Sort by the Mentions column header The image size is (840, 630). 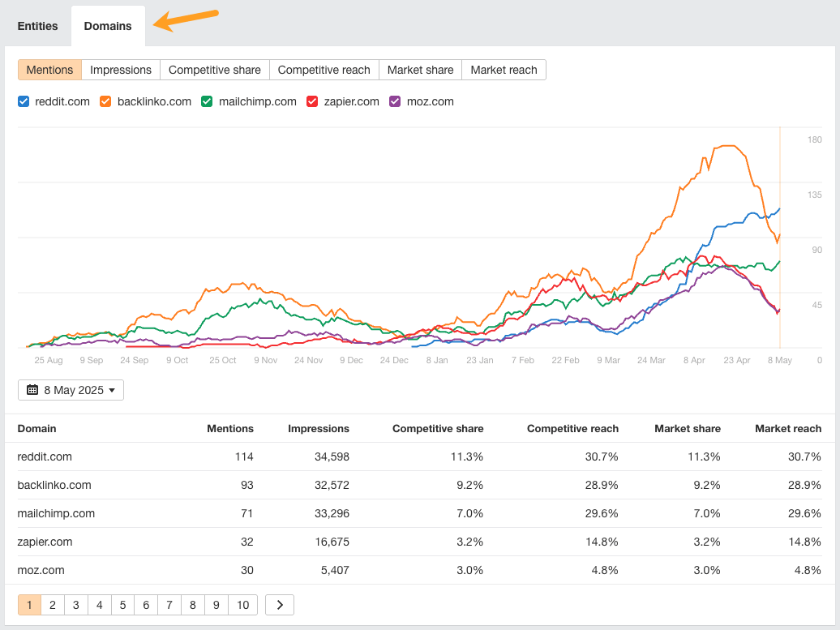[x=230, y=428]
